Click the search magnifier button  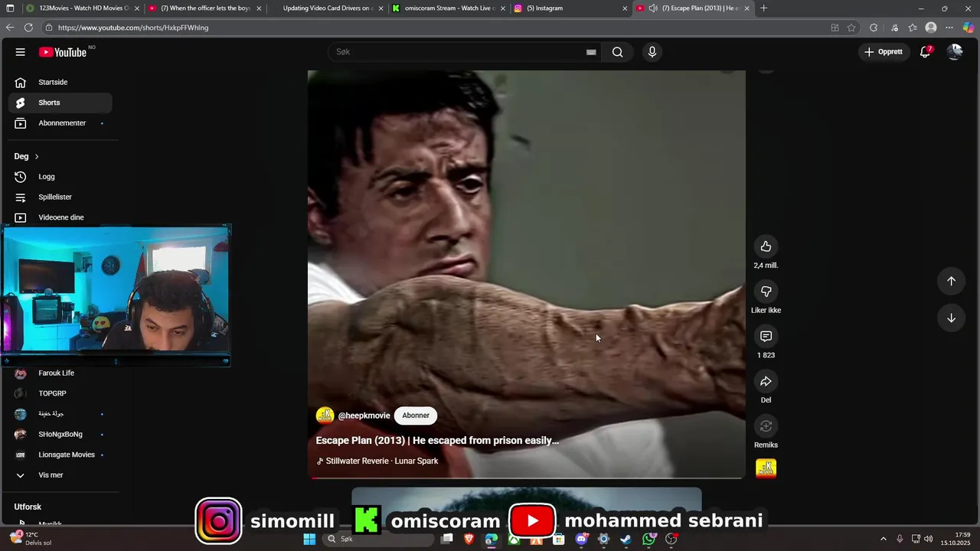pyautogui.click(x=617, y=52)
